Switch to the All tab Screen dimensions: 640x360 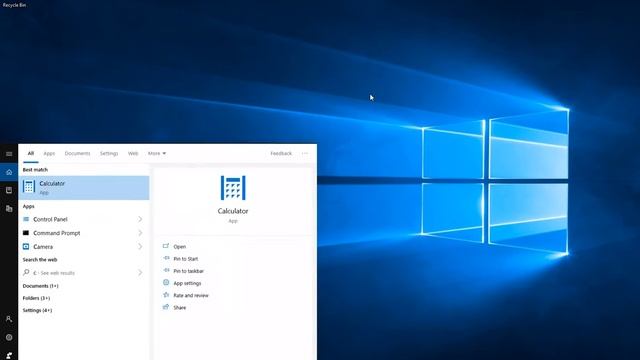31,153
